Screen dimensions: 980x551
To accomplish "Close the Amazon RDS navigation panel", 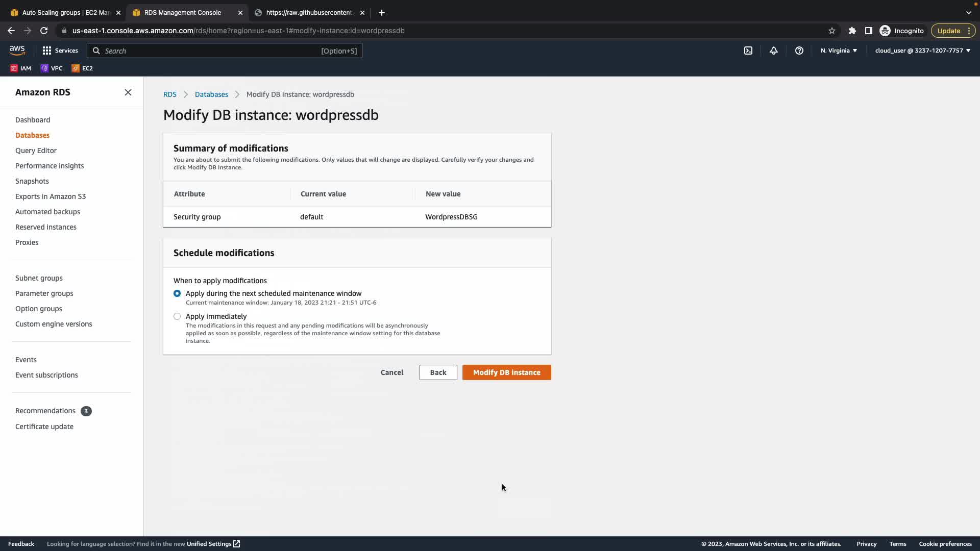I will (128, 92).
